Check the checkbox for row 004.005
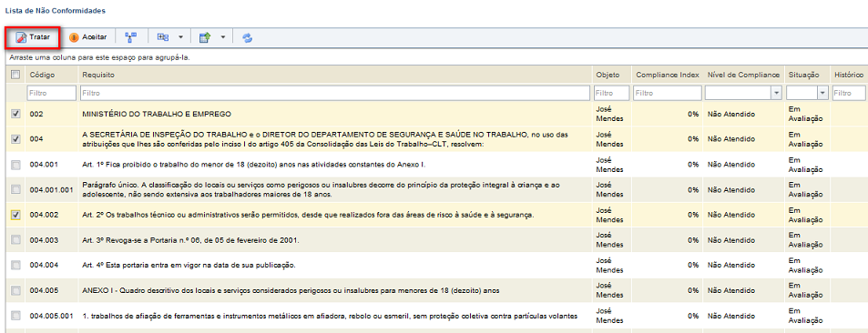This screenshot has width=868, height=333. 15,290
